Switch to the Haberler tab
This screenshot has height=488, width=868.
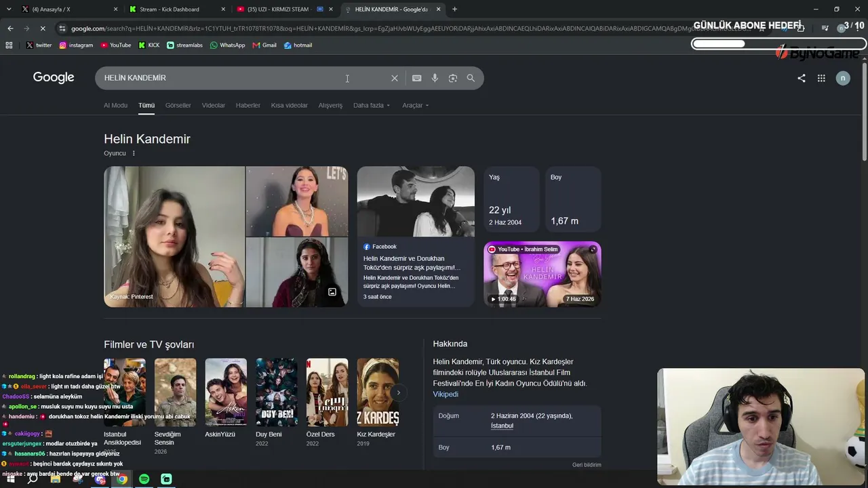248,106
